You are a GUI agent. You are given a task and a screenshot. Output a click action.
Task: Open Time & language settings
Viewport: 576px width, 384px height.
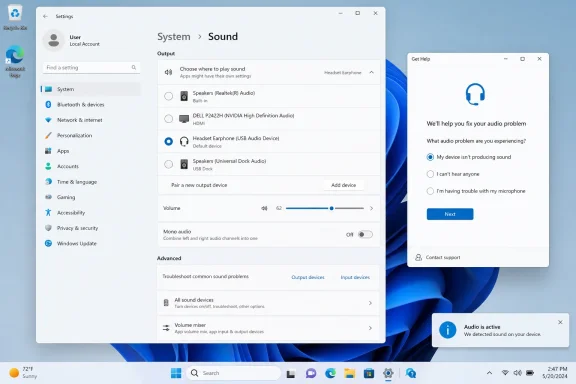(x=90, y=182)
